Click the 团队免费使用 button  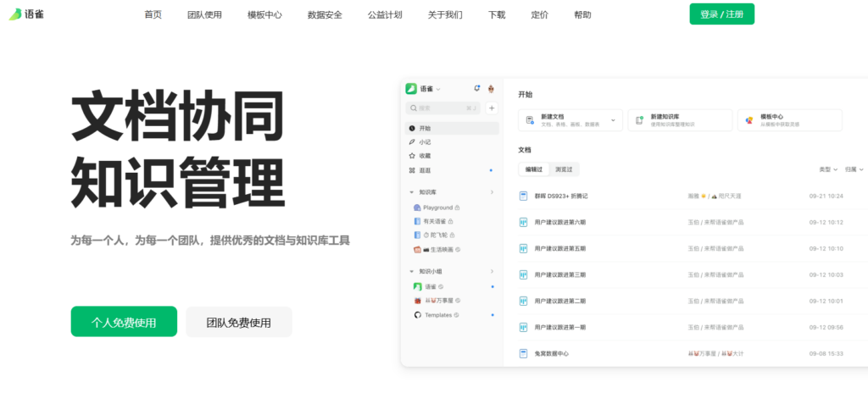[238, 322]
